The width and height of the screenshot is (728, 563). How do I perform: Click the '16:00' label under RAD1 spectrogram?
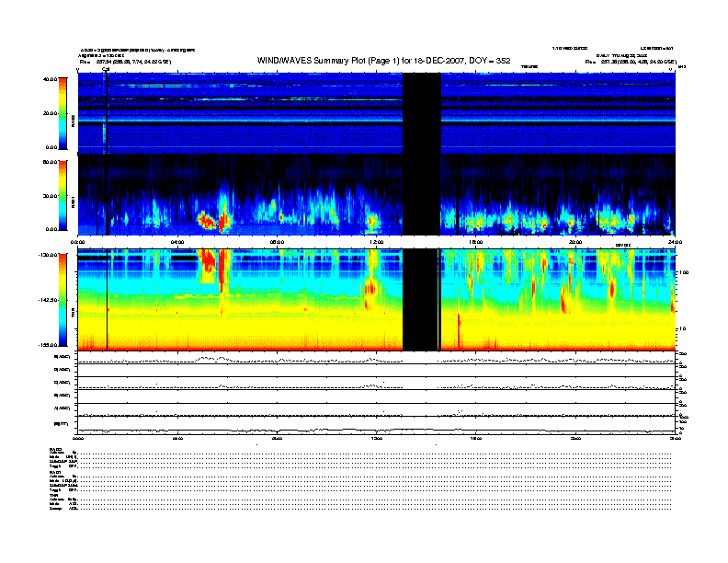click(476, 242)
